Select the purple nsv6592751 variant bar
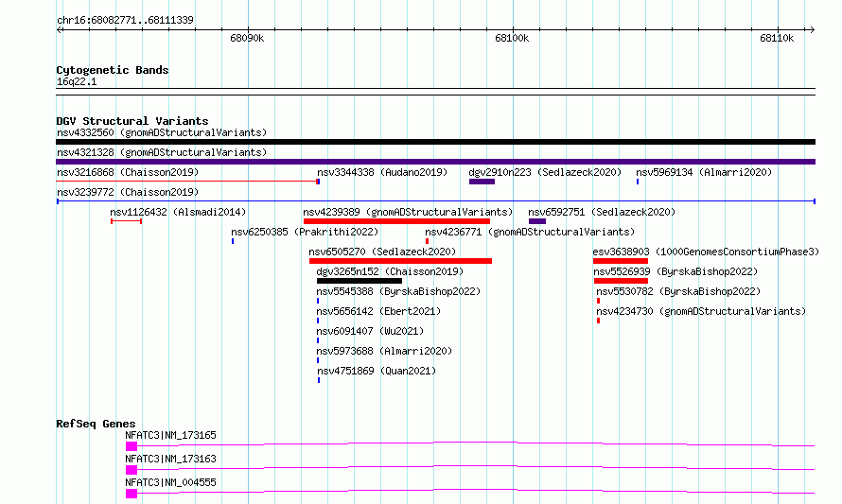 (x=537, y=221)
